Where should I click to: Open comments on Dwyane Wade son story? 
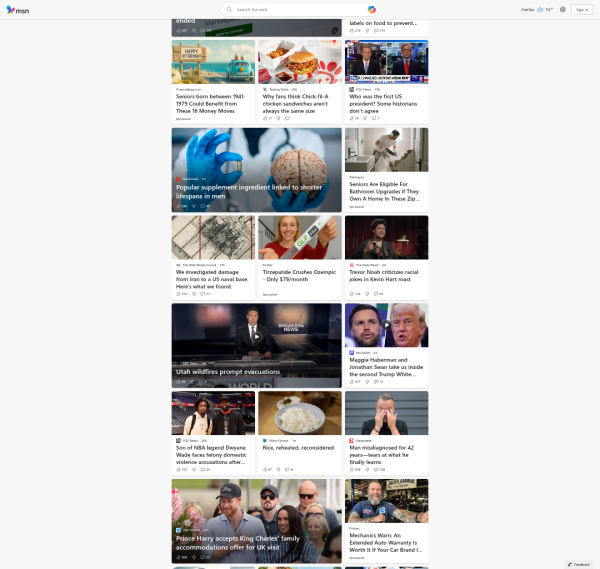click(203, 470)
